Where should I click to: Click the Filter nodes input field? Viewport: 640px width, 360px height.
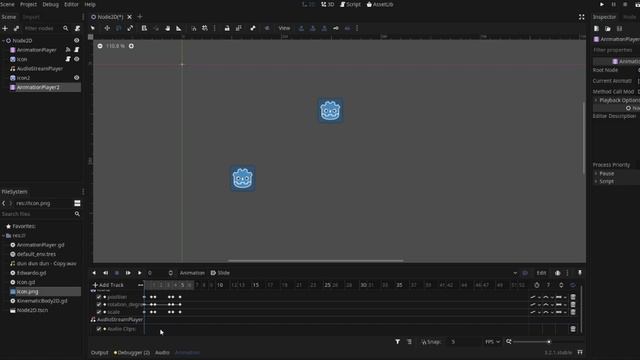click(42, 28)
